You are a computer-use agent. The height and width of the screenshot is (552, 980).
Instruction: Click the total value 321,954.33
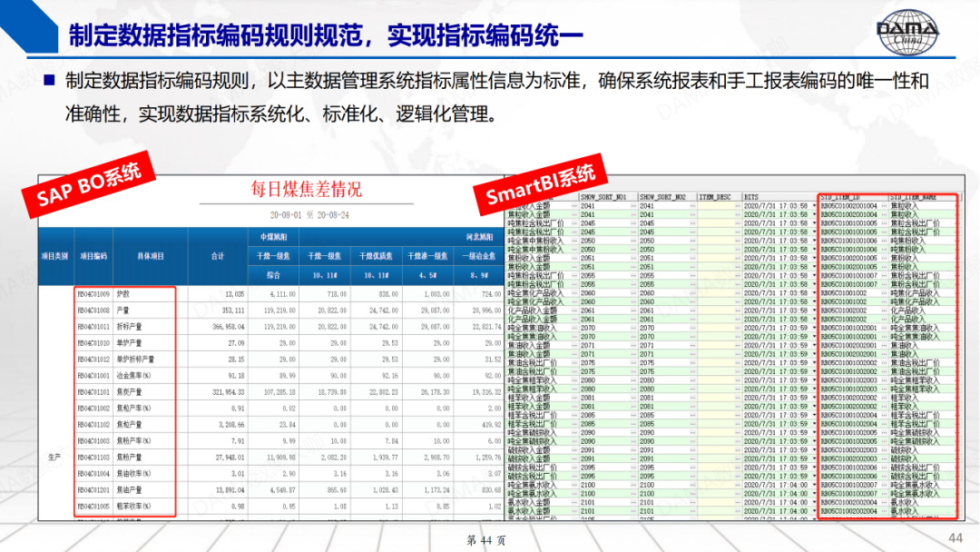(x=229, y=392)
